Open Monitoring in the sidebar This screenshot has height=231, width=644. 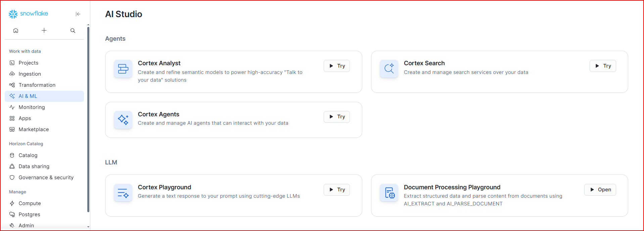(44, 107)
